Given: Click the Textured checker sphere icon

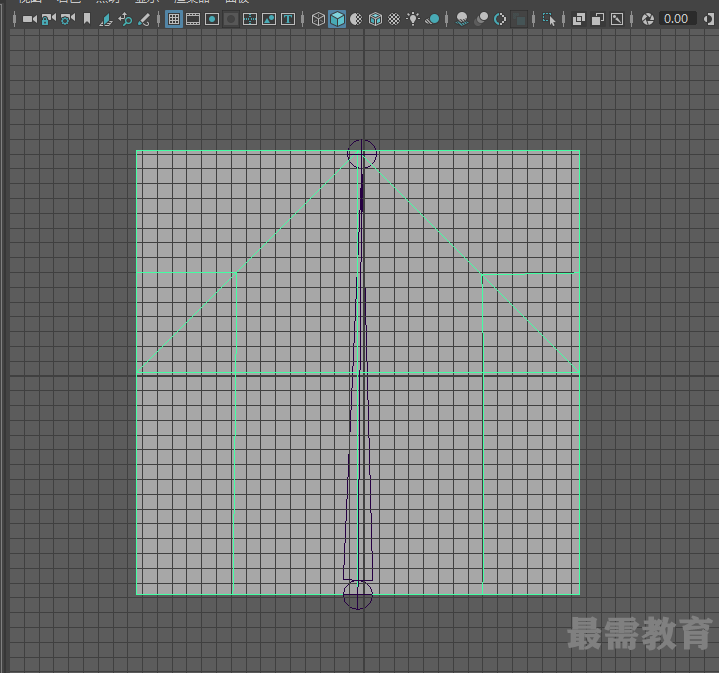Looking at the screenshot, I should [394, 19].
